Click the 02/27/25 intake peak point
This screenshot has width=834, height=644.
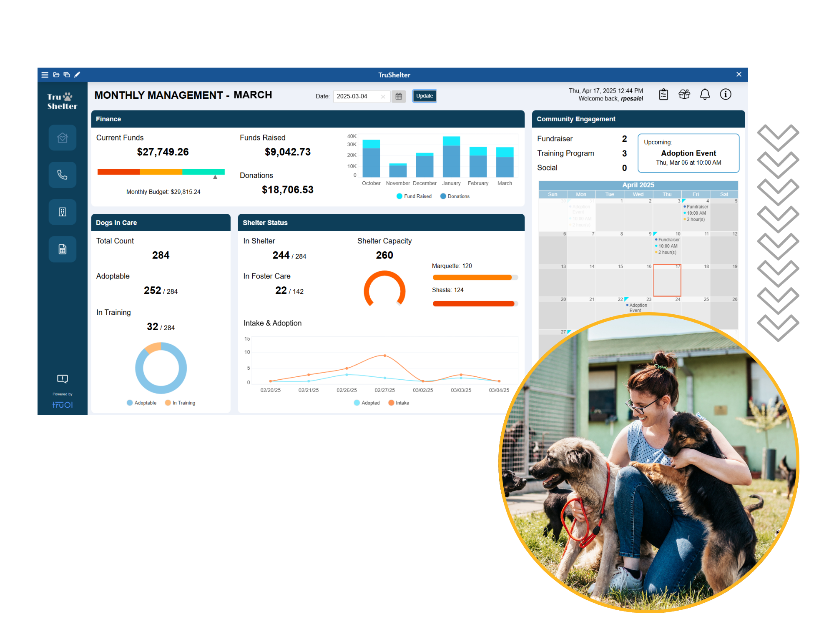384,356
